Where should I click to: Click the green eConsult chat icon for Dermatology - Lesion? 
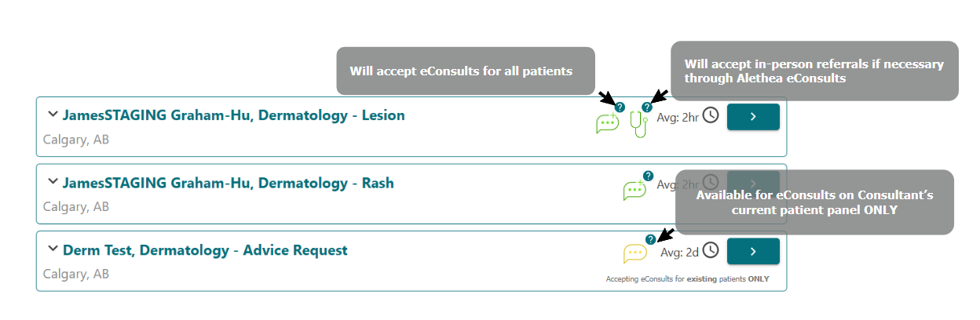[606, 123]
